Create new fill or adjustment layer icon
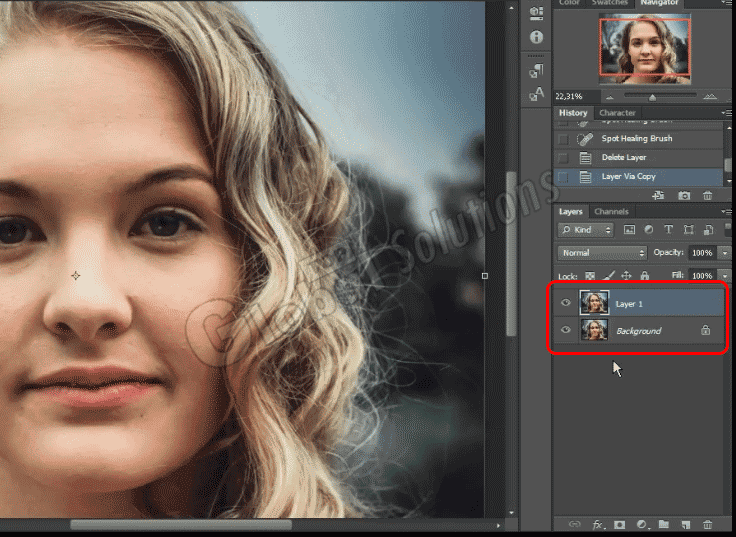Image resolution: width=736 pixels, height=537 pixels. pyautogui.click(x=642, y=524)
